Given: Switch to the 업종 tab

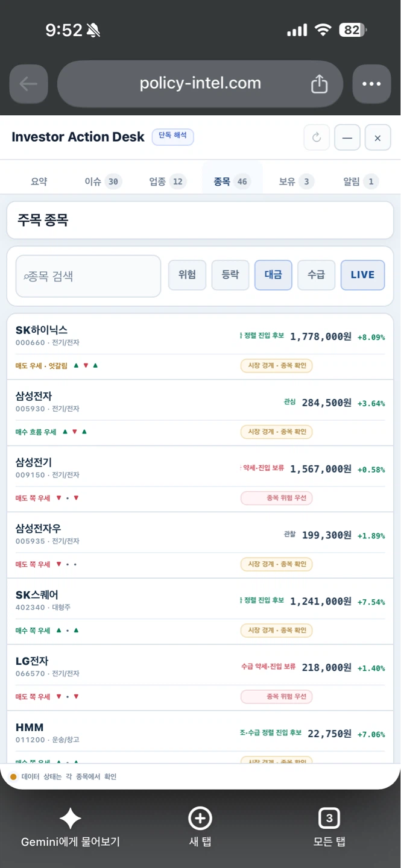Looking at the screenshot, I should 168,181.
